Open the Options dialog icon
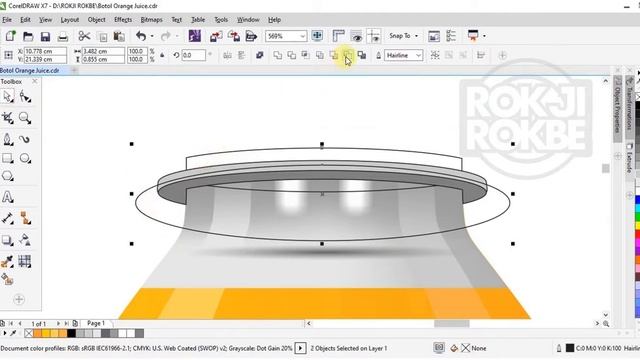The image size is (640, 360). point(451,36)
